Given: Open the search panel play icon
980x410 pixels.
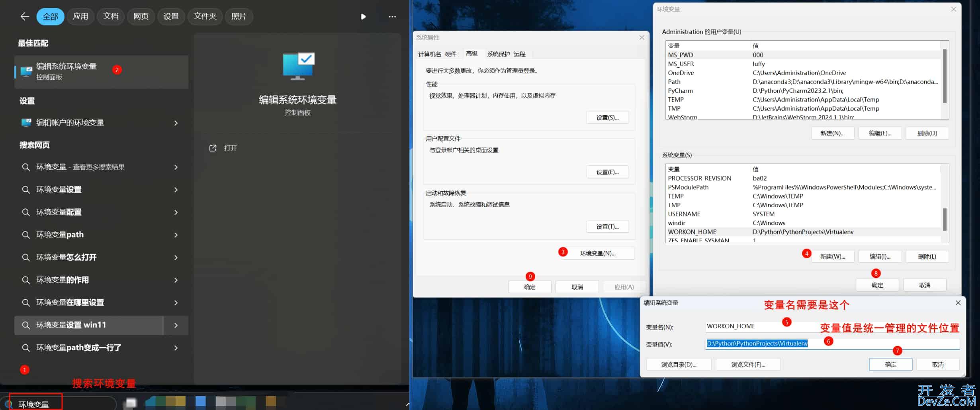Looking at the screenshot, I should click(363, 17).
